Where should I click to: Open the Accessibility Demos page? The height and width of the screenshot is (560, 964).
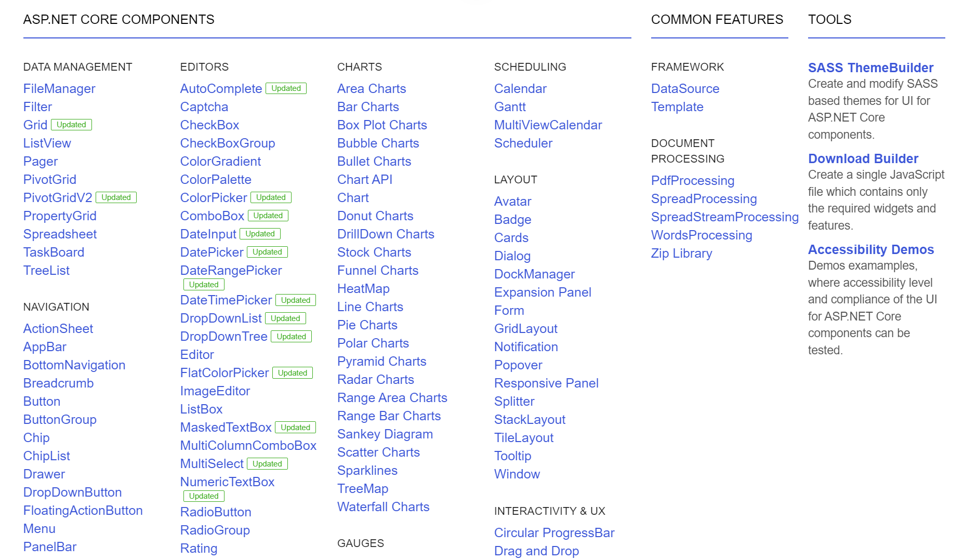pos(870,249)
